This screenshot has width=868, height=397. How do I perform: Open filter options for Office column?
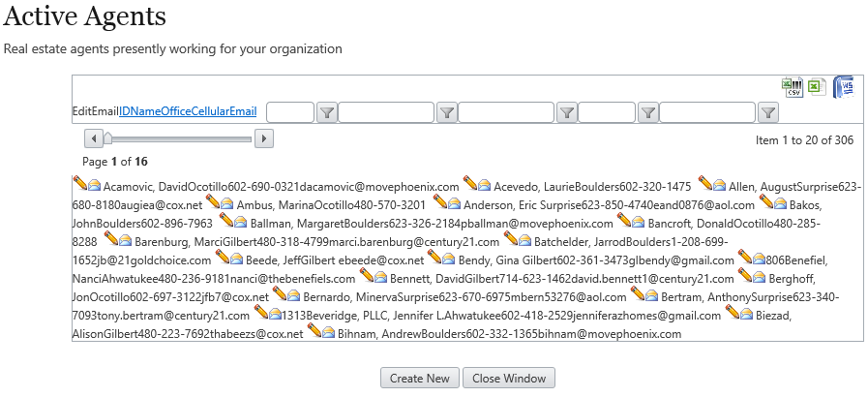(566, 113)
